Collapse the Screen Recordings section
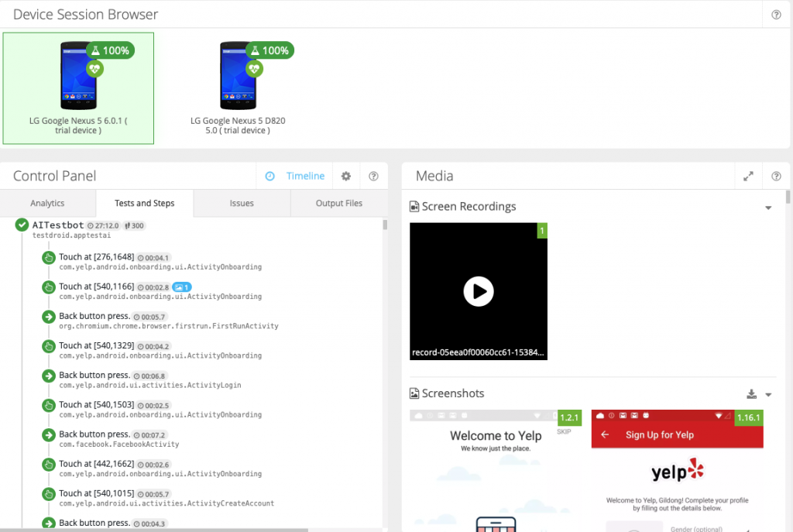This screenshot has width=793, height=532. point(768,208)
